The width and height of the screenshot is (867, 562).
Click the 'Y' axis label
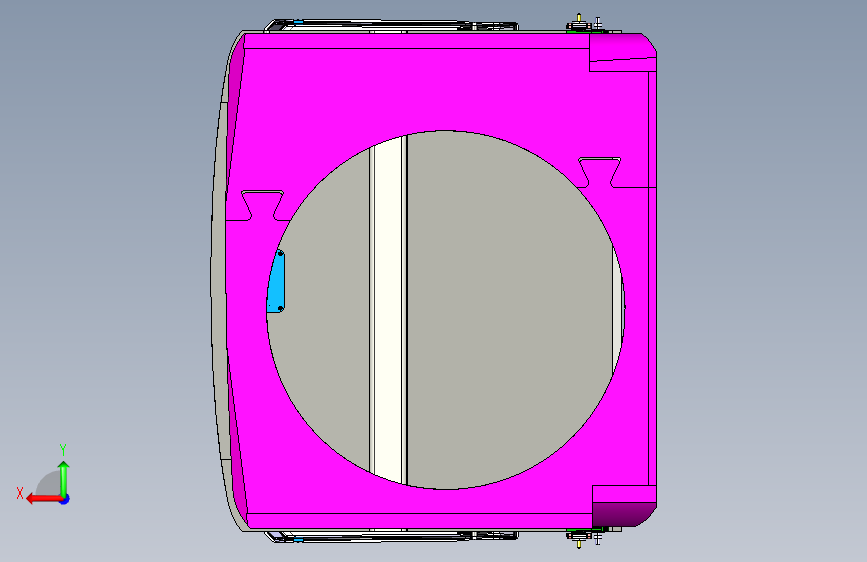tap(63, 450)
